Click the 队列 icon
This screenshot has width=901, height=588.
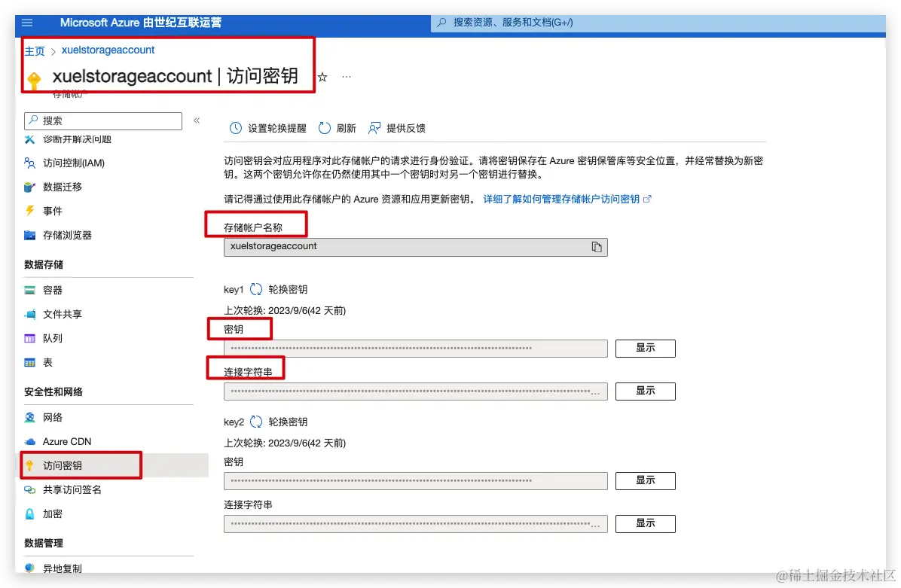coord(30,338)
